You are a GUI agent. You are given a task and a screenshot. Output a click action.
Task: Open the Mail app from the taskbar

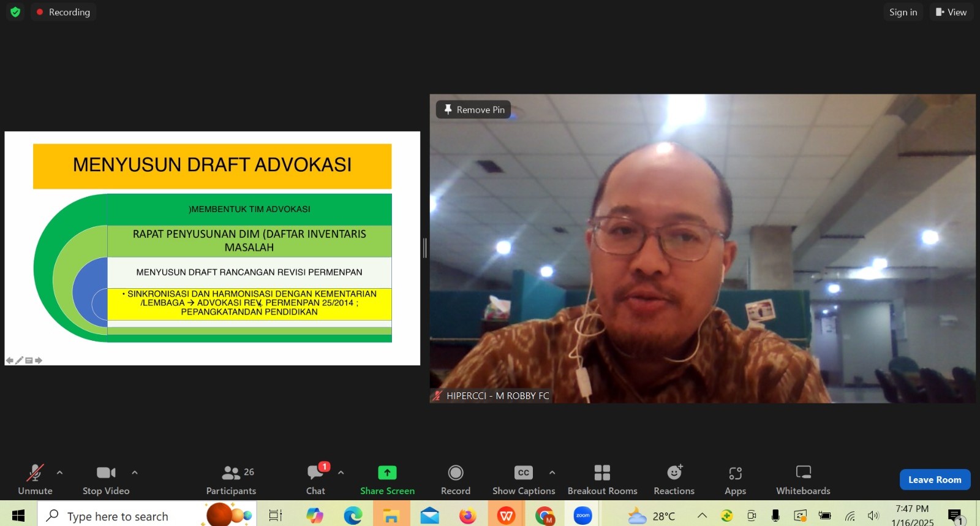[x=429, y=516]
